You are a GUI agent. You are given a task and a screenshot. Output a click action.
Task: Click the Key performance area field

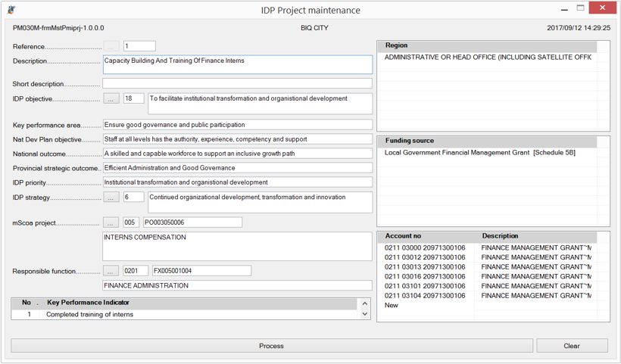[238, 125]
